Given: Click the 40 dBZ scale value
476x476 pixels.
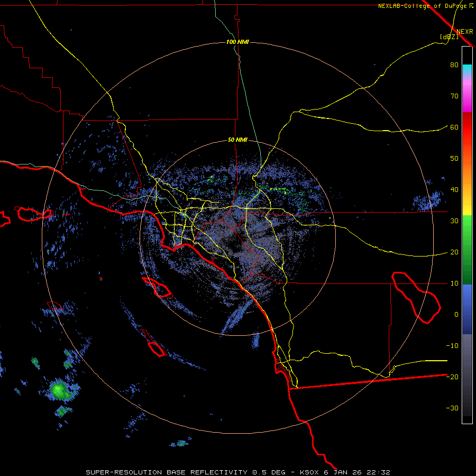Looking at the screenshot, I should pyautogui.click(x=454, y=190).
